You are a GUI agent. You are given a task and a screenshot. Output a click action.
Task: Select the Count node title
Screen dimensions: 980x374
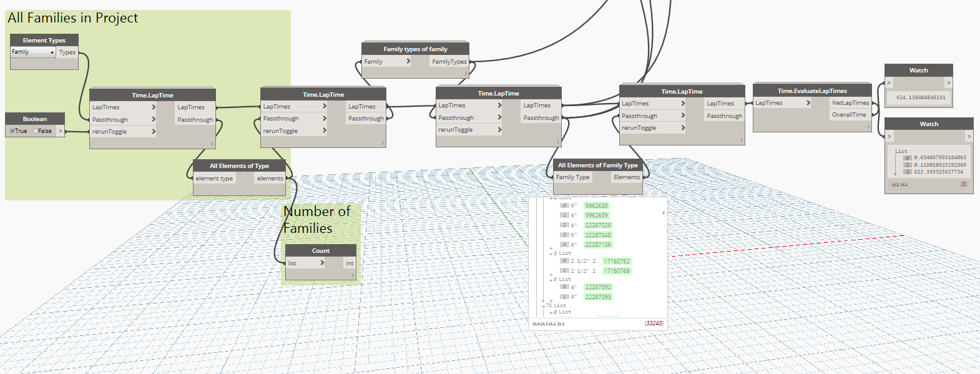[x=321, y=251]
